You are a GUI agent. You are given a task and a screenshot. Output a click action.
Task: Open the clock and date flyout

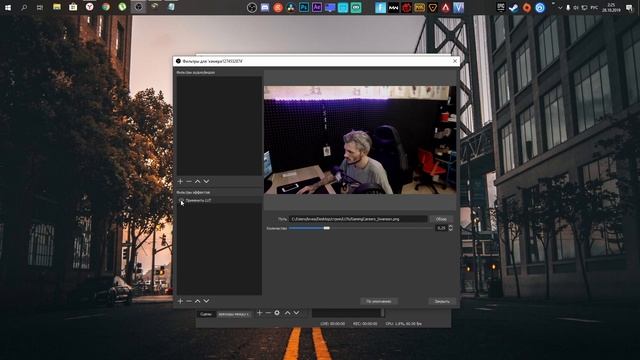pos(611,7)
